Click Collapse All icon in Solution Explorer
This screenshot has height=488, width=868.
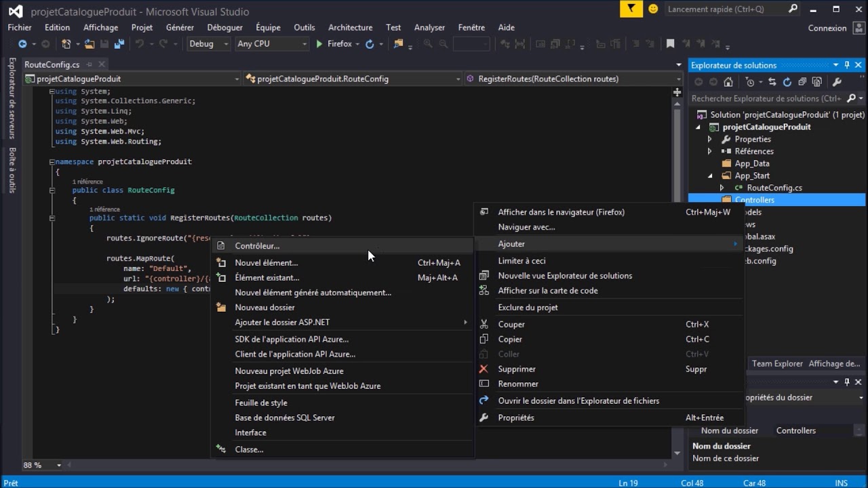(x=802, y=82)
